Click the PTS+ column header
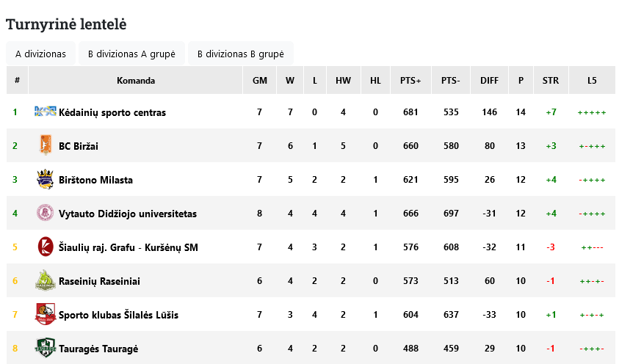This screenshot has height=364, width=619. point(410,81)
